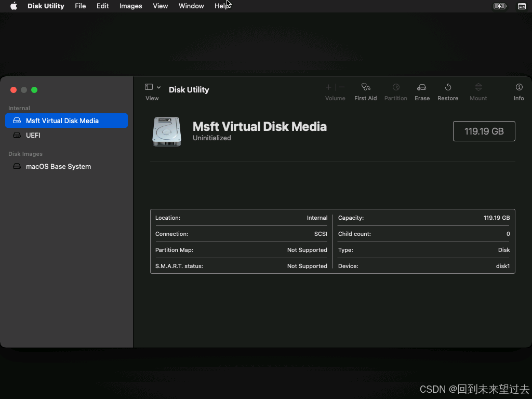532x399 pixels.
Task: Open the View menu in menu bar
Action: click(160, 6)
